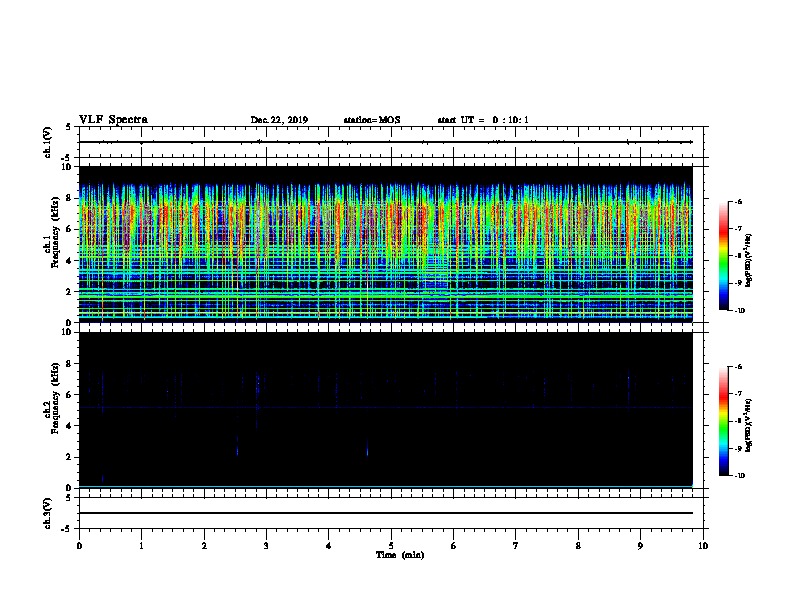The image size is (792, 612).
Task: Click the ch.1 spectrogram color scale bar
Action: [x=724, y=256]
